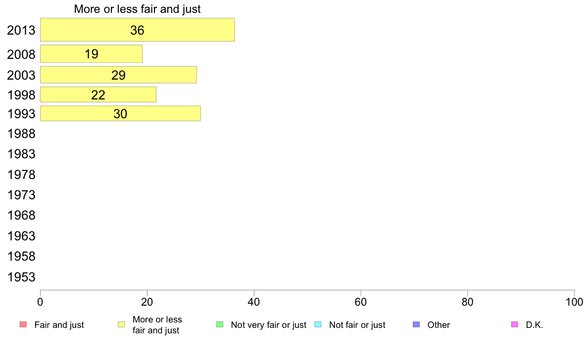The width and height of the screenshot is (588, 364).
Task: Select the 1998 bar showing 22
Action: point(98,94)
